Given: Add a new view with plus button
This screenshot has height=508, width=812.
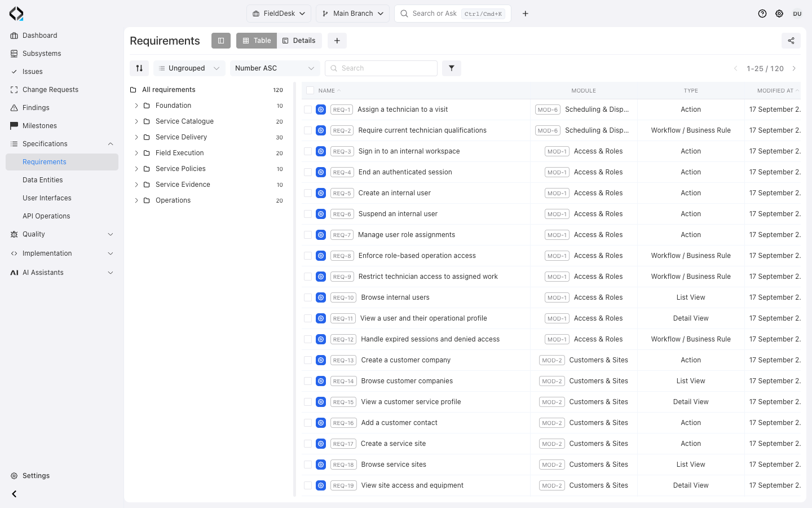Looking at the screenshot, I should [x=337, y=41].
